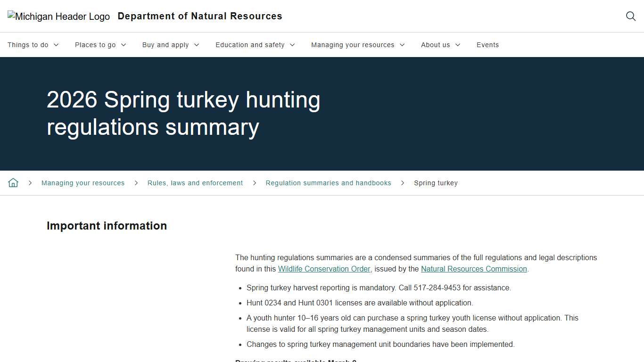Click the home icon in the breadcrumb

coord(13,182)
